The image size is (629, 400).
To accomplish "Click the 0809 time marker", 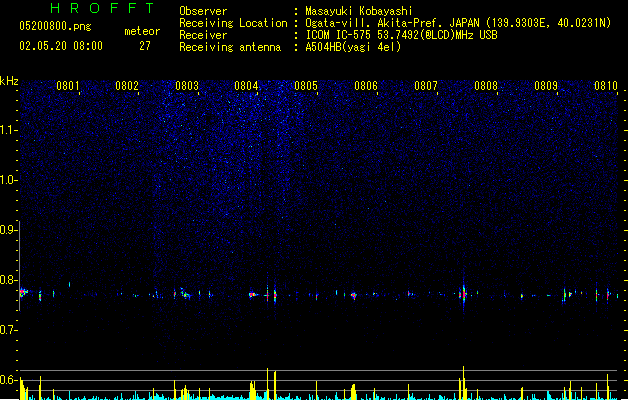I will click(546, 86).
